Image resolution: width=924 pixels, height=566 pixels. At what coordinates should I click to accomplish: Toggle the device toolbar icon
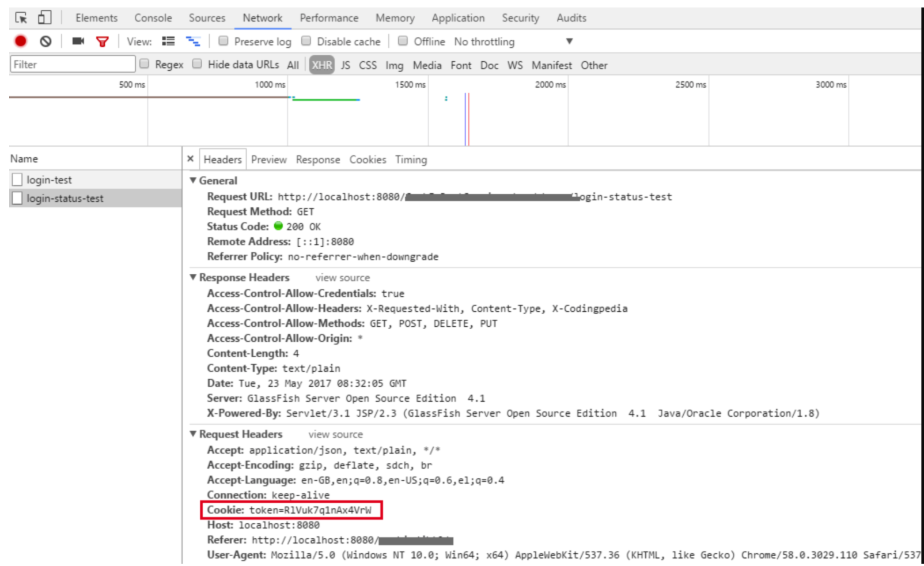tap(44, 18)
